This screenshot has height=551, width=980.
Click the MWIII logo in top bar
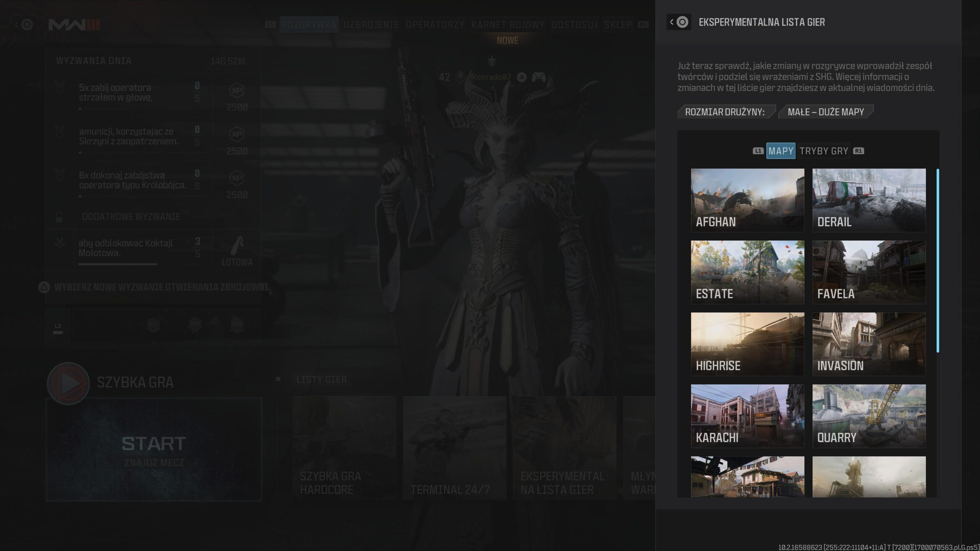click(x=74, y=25)
